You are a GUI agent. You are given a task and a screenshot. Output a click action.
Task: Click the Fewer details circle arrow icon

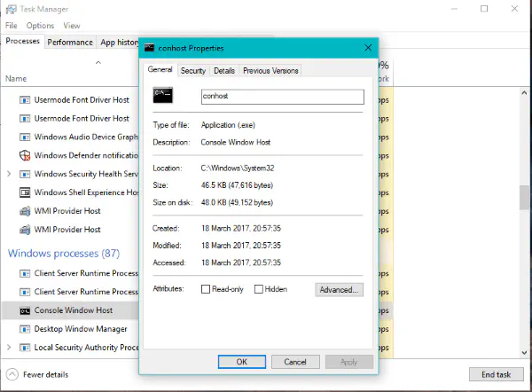(x=12, y=374)
